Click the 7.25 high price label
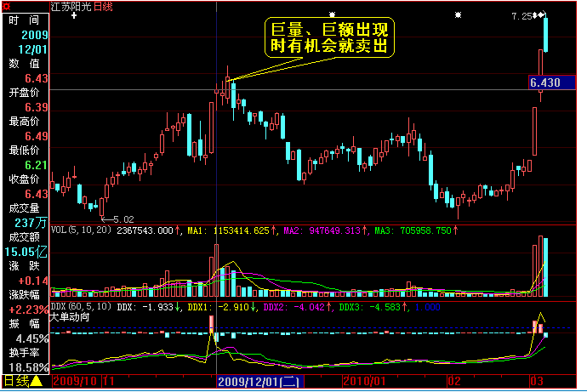The width and height of the screenshot is (587, 392). pyautogui.click(x=521, y=16)
